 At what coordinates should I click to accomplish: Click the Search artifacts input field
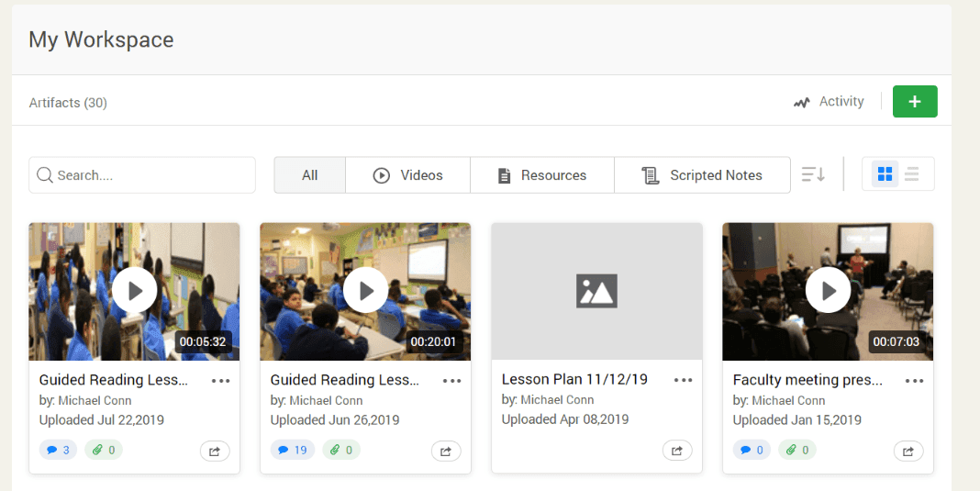[x=142, y=175]
